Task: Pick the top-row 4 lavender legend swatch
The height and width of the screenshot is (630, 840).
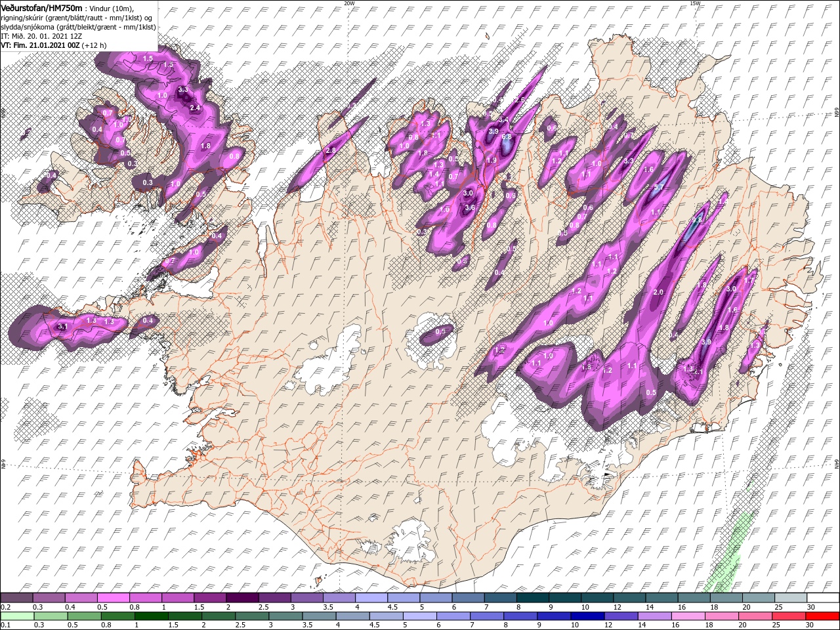Action: click(x=371, y=598)
